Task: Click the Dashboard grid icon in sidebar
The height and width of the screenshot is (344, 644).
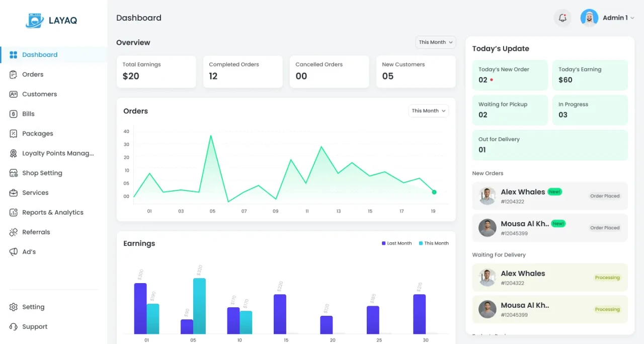Action: point(14,55)
